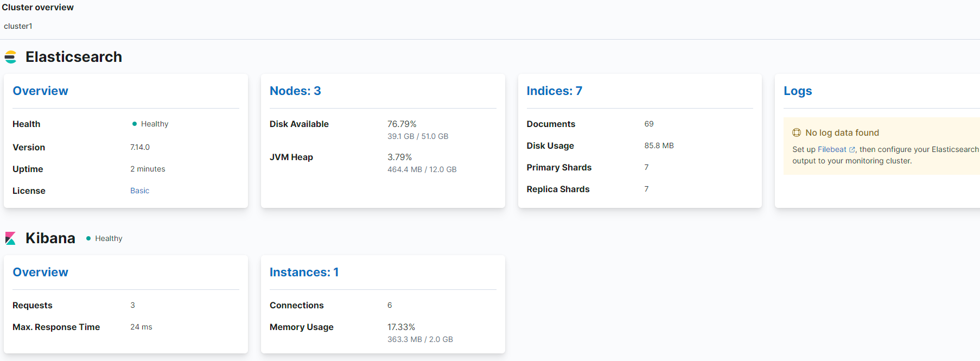
Task: Click the Elasticsearch logo icon
Action: (10, 57)
